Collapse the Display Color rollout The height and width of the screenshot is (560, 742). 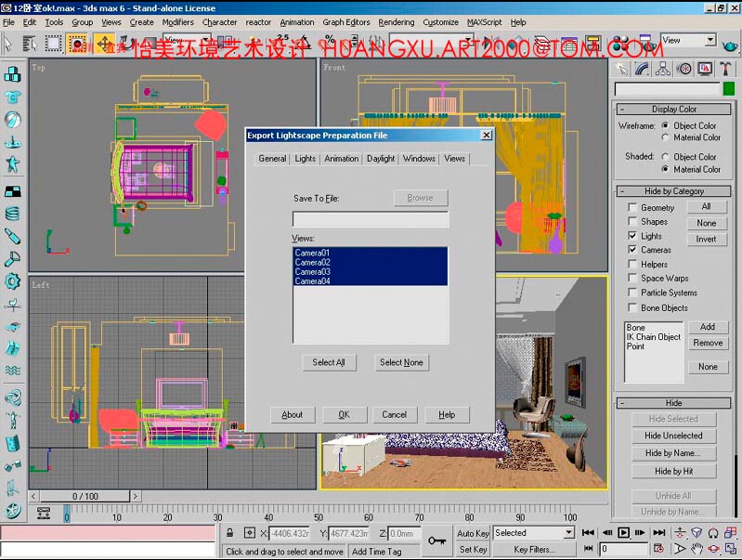point(674,109)
